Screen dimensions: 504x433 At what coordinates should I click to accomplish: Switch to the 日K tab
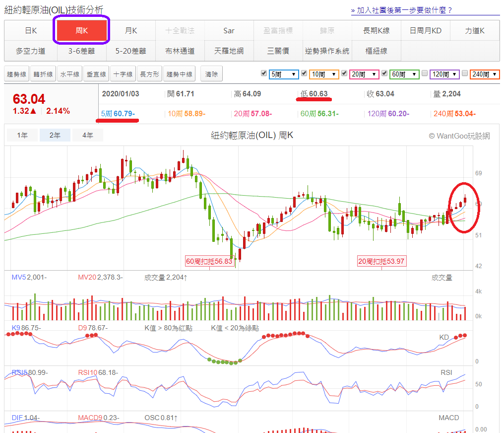pyautogui.click(x=31, y=31)
